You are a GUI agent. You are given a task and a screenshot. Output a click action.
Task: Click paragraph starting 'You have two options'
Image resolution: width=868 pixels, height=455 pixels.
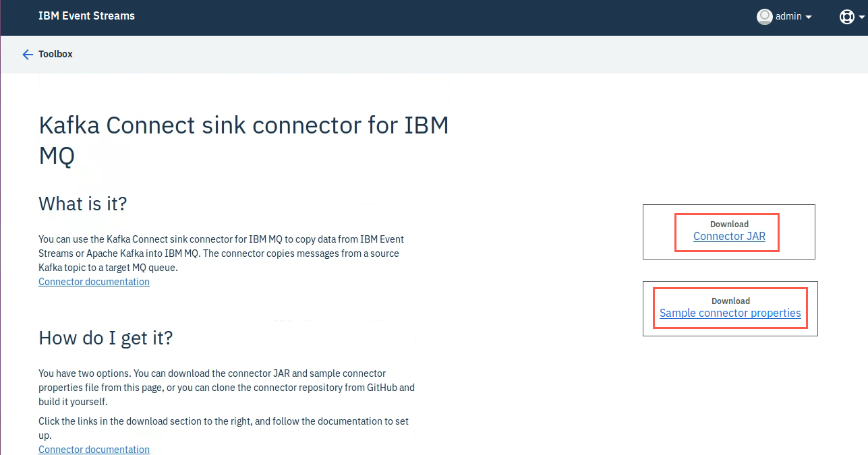click(x=227, y=388)
